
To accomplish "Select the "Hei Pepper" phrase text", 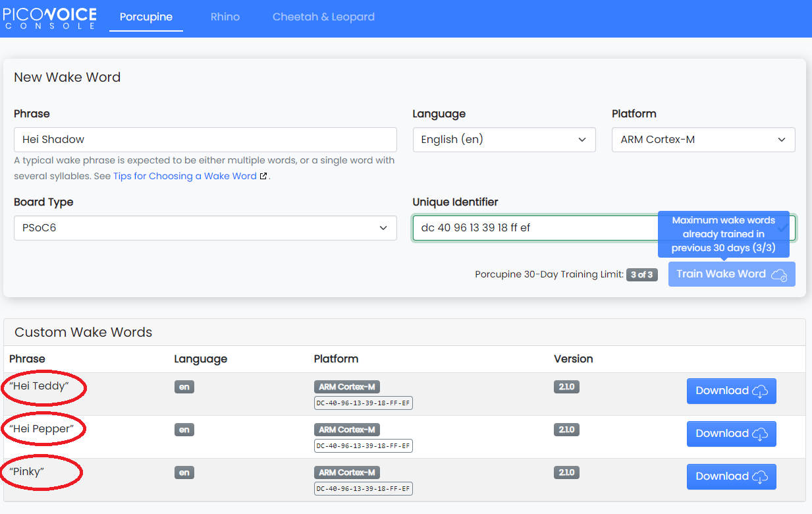I will pyautogui.click(x=41, y=429).
